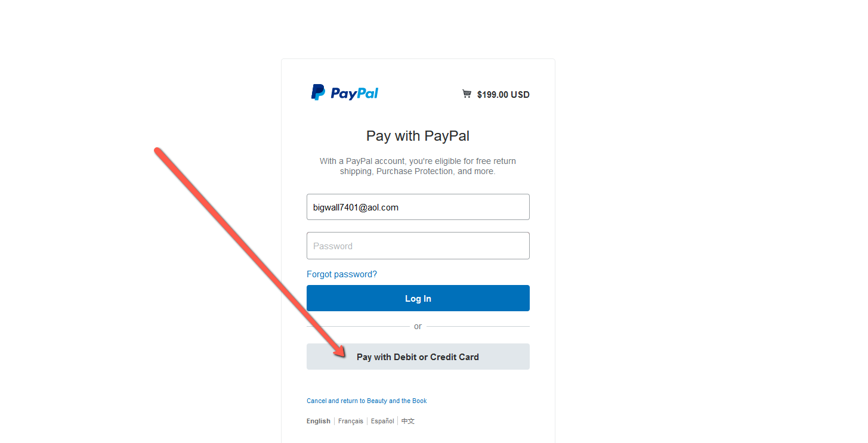
Task: Switch language to Español
Action: (x=382, y=421)
